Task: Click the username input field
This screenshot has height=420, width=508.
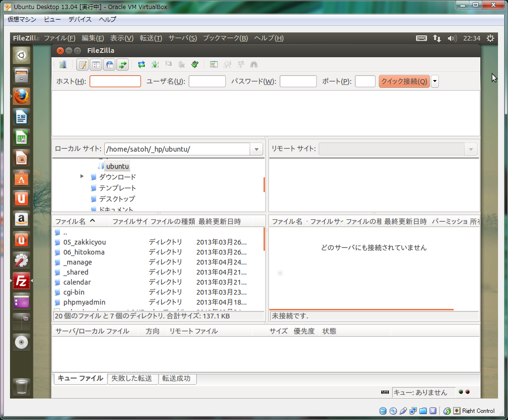Action: pyautogui.click(x=207, y=82)
